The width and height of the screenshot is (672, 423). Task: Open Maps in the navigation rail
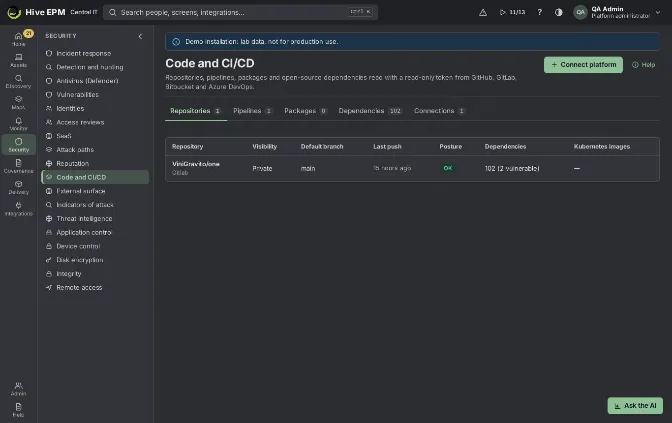[x=18, y=103]
